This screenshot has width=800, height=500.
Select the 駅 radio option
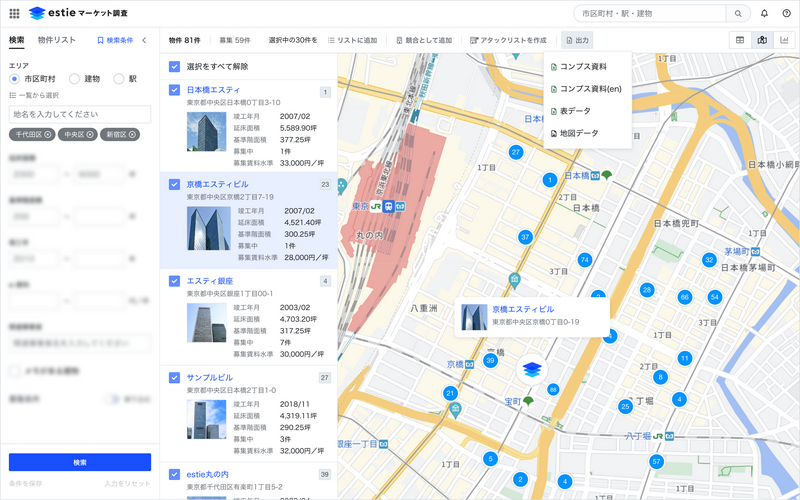[119, 78]
